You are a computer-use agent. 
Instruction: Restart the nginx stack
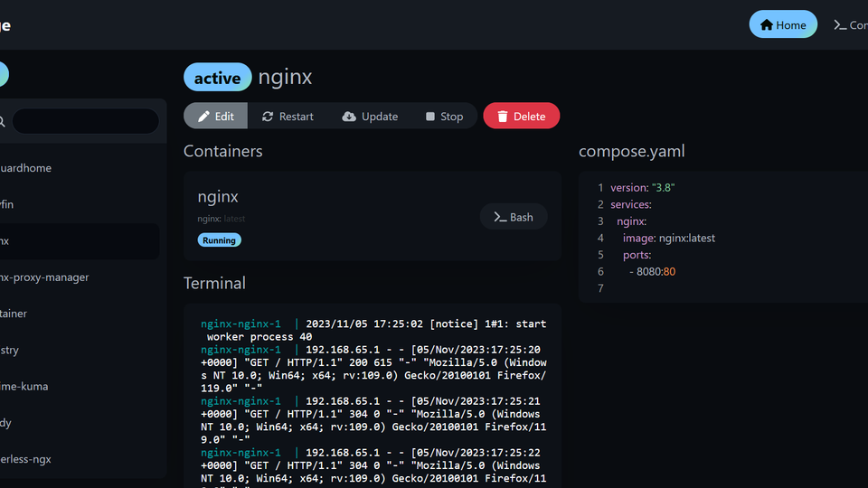[x=288, y=117]
